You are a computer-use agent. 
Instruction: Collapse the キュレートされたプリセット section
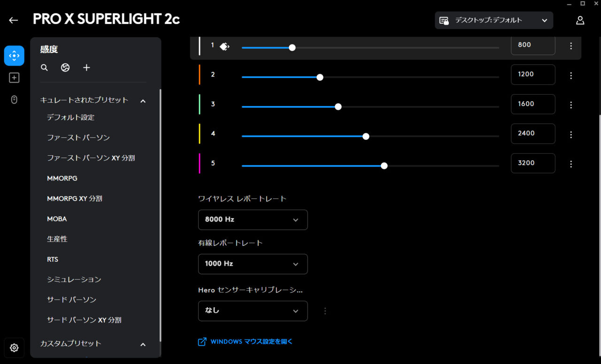[x=143, y=100]
